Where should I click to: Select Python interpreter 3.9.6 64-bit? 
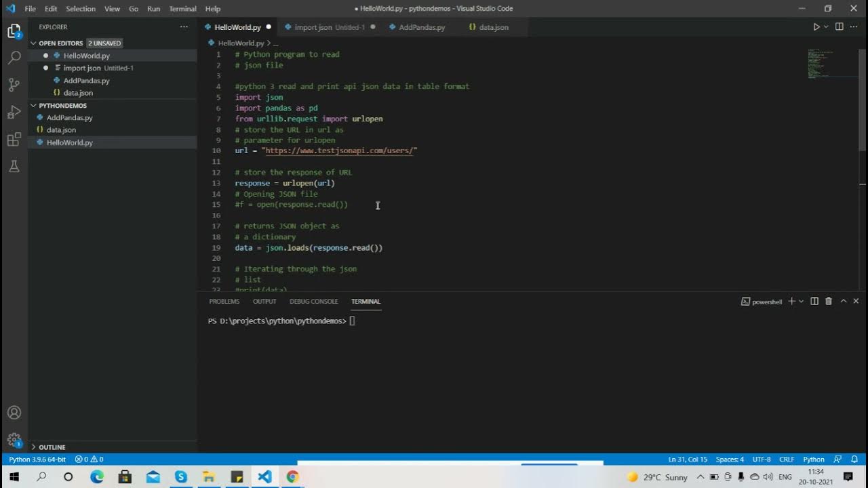coord(37,460)
